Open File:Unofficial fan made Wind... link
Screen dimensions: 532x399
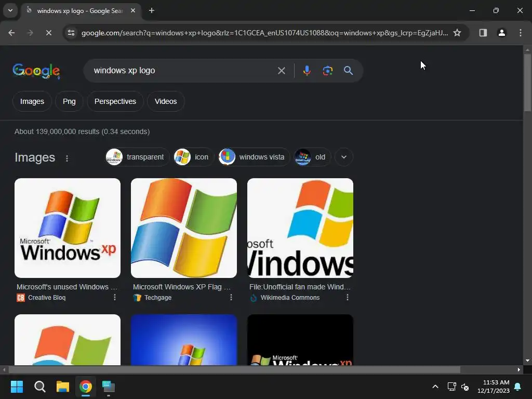click(x=300, y=287)
